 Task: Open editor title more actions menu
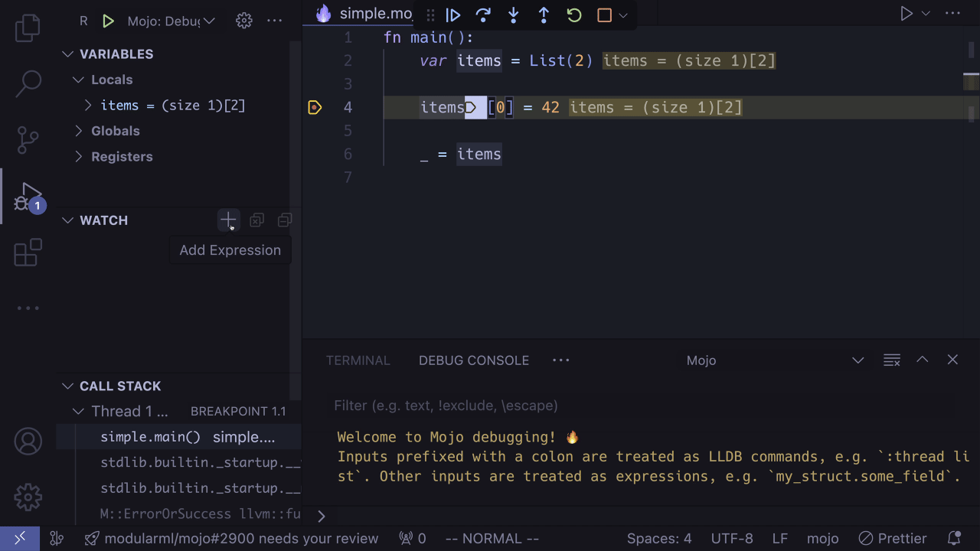(952, 14)
